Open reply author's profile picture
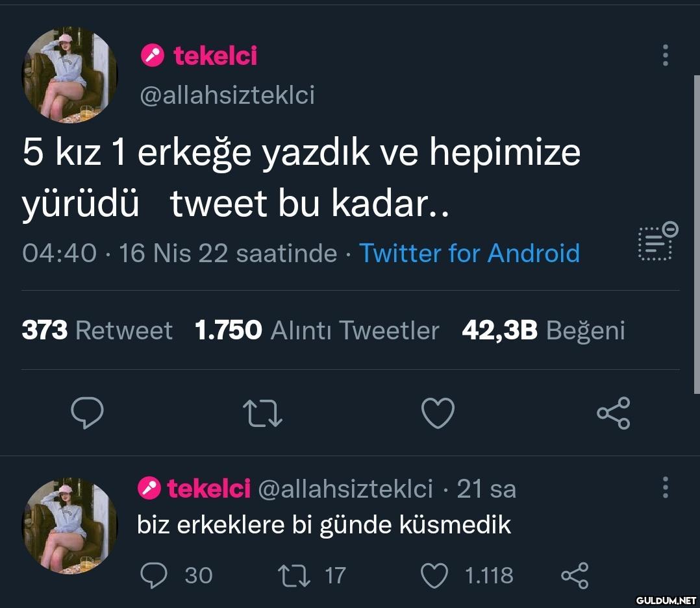 [x=70, y=526]
